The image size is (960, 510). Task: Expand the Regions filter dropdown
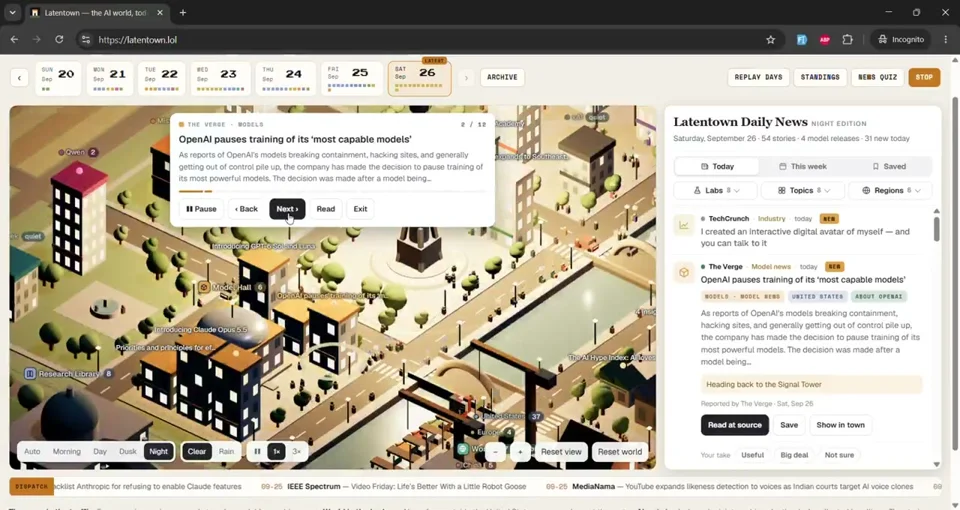pyautogui.click(x=890, y=190)
